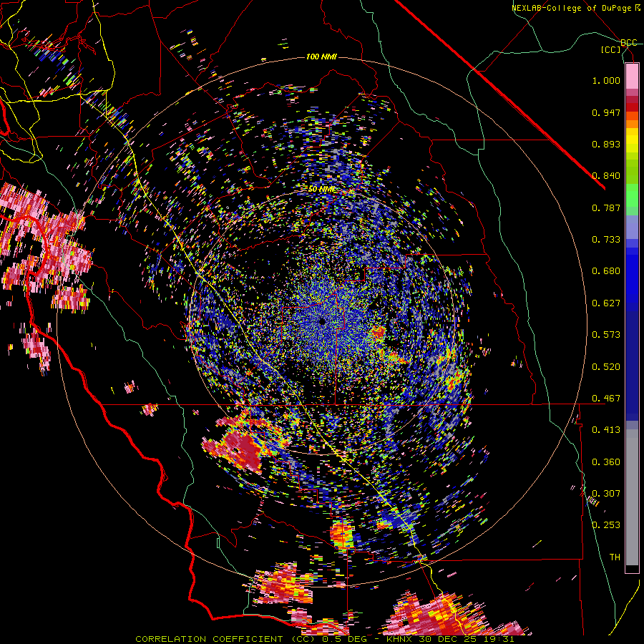Click the KHNX 30 DEC 25 19:31 timestamp

pyautogui.click(x=450, y=639)
